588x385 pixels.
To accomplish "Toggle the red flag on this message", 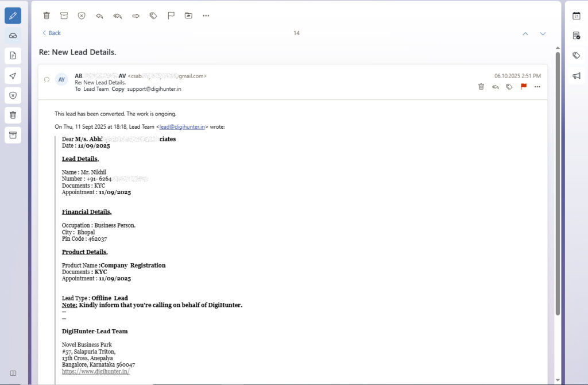I will (x=523, y=87).
